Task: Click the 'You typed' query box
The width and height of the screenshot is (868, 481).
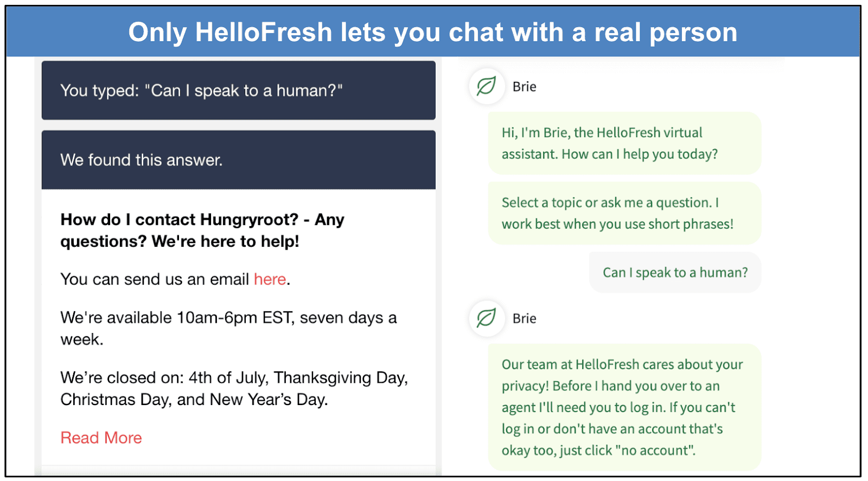Action: tap(238, 91)
